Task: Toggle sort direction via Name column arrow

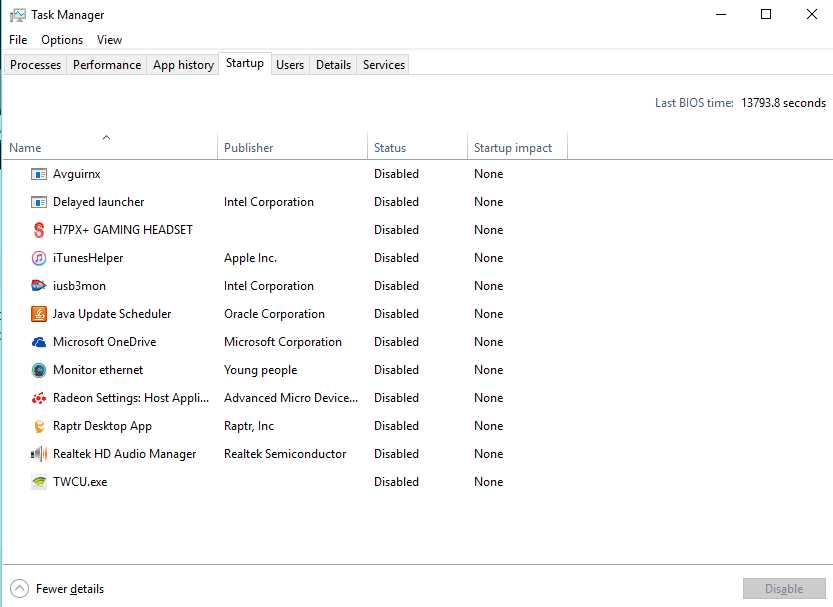Action: point(106,138)
